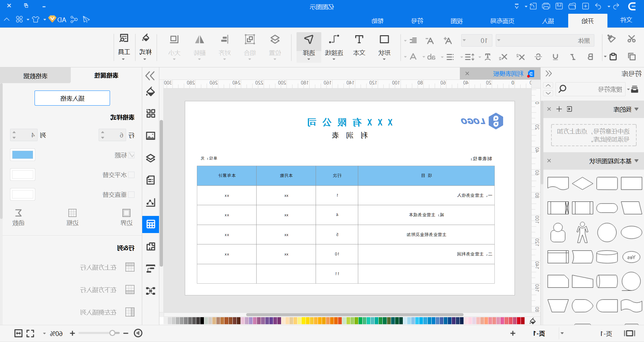The image size is (644, 342).
Task: Enable the 水平交替 checkbox
Action: click(131, 175)
